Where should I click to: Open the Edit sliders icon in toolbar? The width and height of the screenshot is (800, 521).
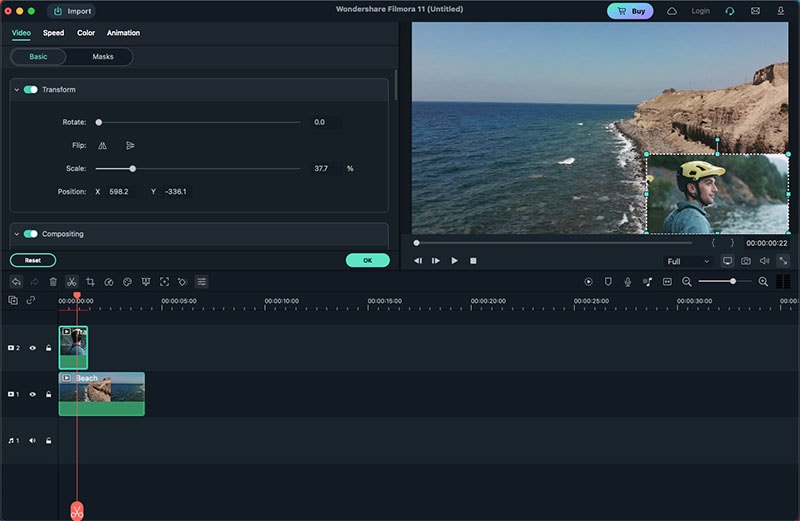pyautogui.click(x=202, y=282)
